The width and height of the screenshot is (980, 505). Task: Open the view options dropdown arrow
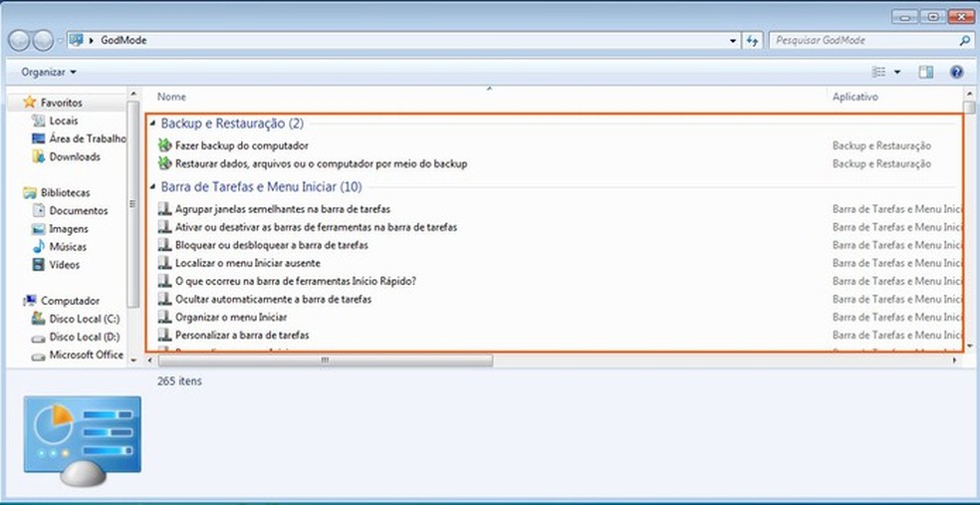tap(897, 73)
